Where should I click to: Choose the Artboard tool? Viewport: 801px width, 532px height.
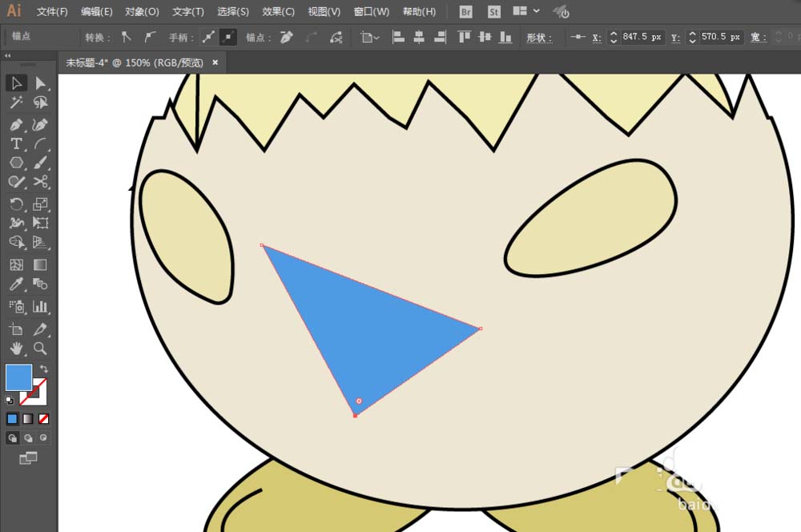pos(16,329)
